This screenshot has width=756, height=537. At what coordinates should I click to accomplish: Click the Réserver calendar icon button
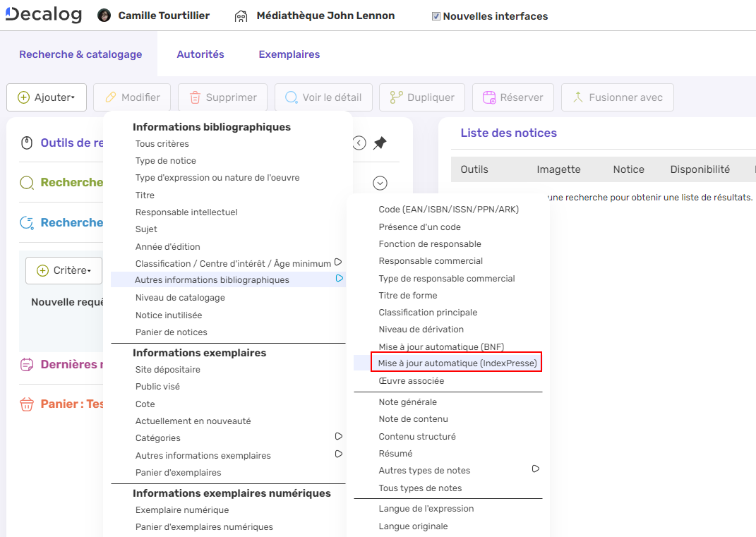point(512,97)
